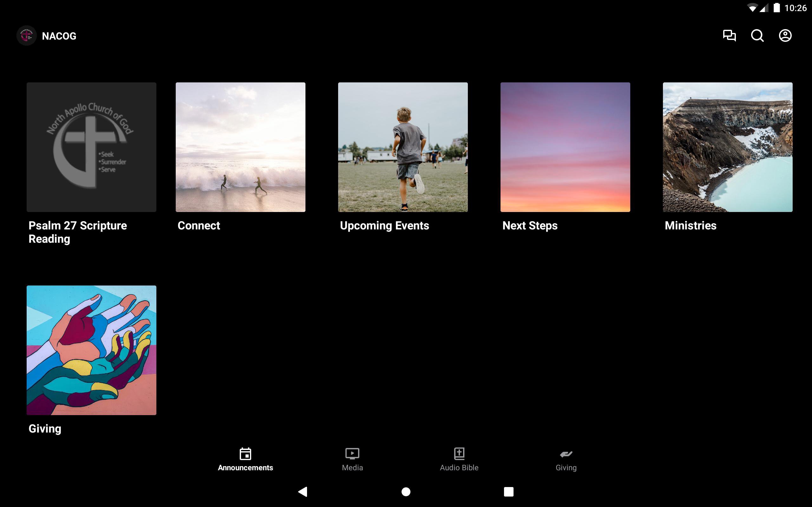Tap the Giving hand icon in bottom bar

point(566,454)
